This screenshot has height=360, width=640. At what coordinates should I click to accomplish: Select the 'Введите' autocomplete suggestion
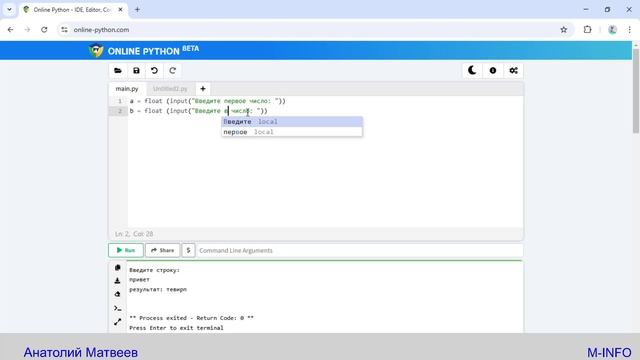292,122
